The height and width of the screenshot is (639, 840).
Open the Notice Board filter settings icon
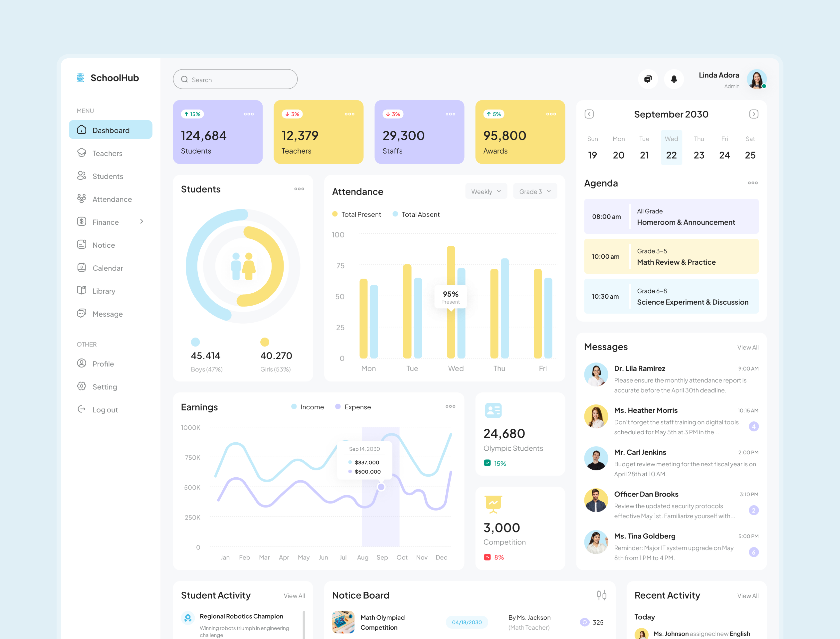[x=601, y=595]
